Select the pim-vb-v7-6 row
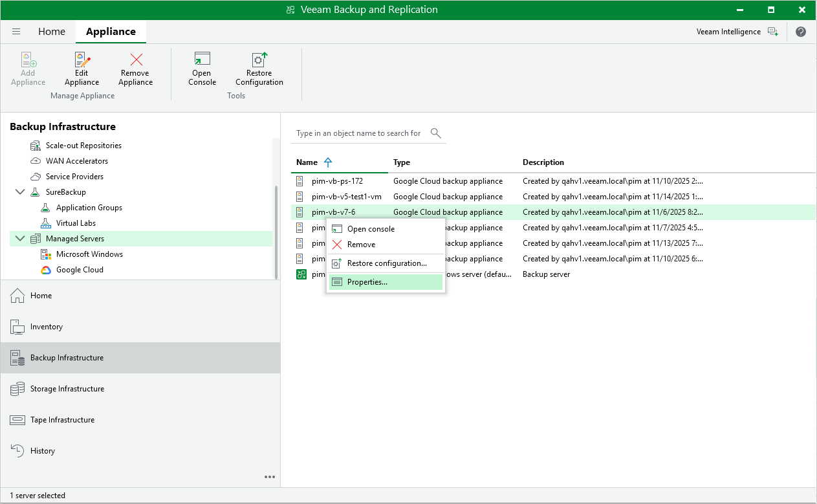 (x=554, y=212)
